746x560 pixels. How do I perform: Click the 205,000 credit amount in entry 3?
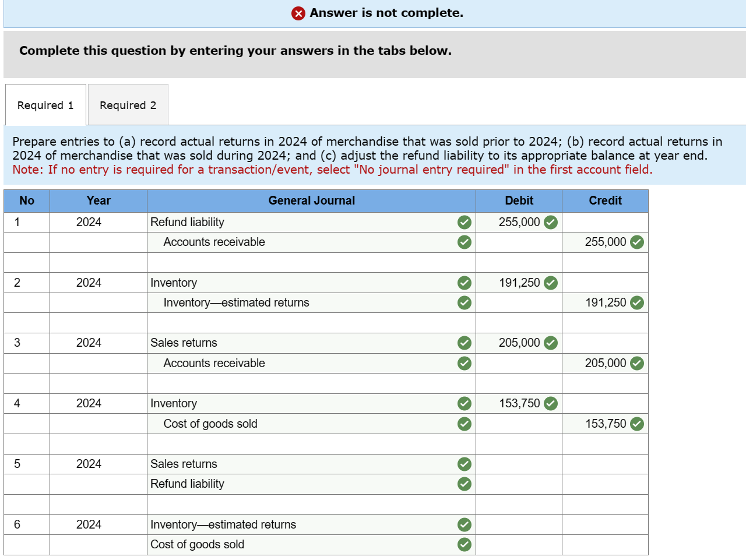606,363
